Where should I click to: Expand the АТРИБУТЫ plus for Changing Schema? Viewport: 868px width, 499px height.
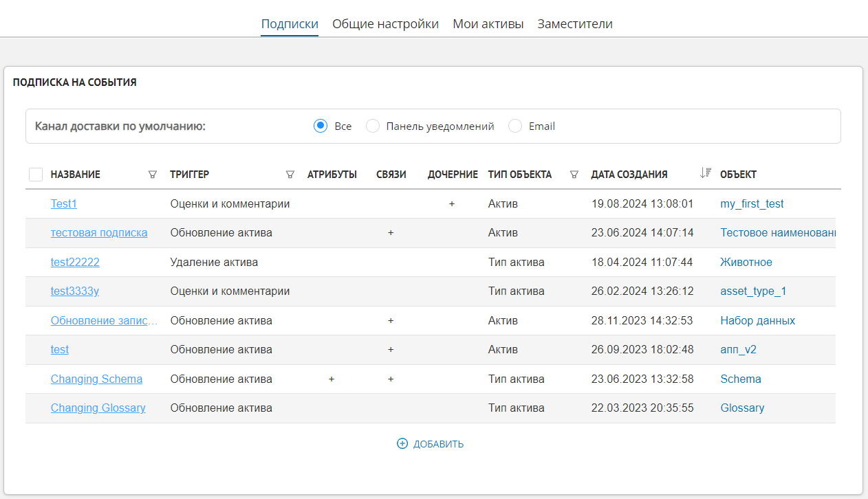tap(332, 379)
